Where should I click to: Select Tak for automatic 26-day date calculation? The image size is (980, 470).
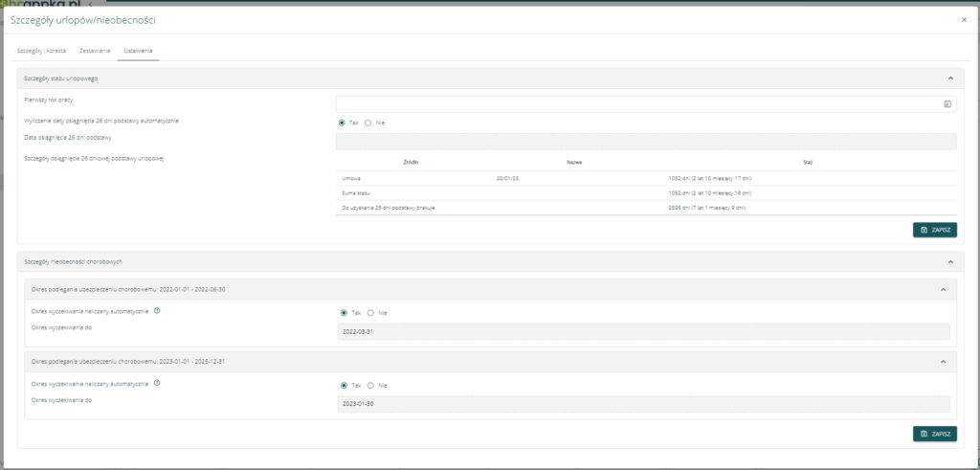(x=342, y=123)
